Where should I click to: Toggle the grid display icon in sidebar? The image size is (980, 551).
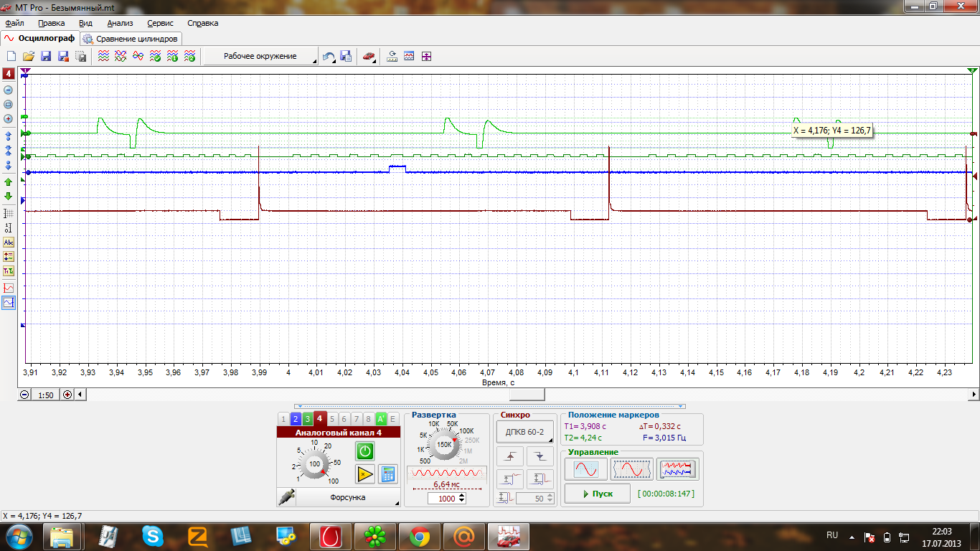[9, 213]
